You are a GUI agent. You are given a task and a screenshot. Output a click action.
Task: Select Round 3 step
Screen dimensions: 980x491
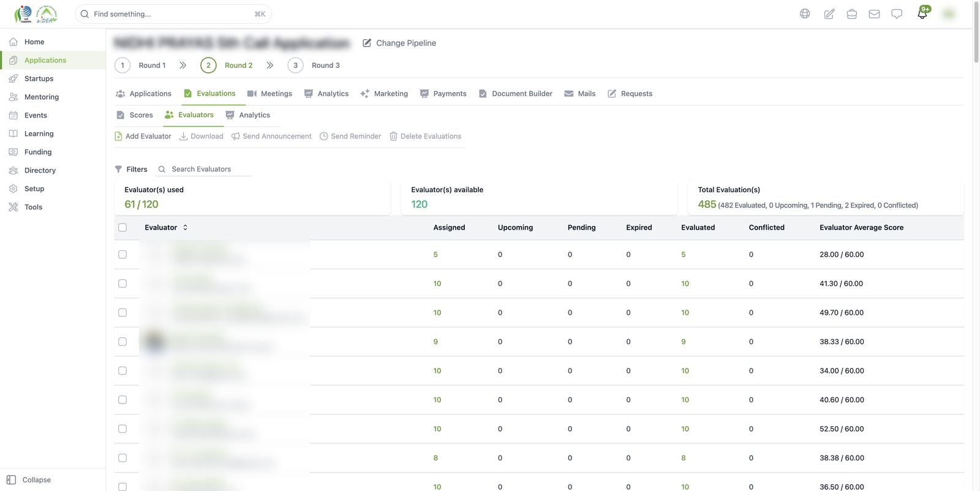click(314, 65)
